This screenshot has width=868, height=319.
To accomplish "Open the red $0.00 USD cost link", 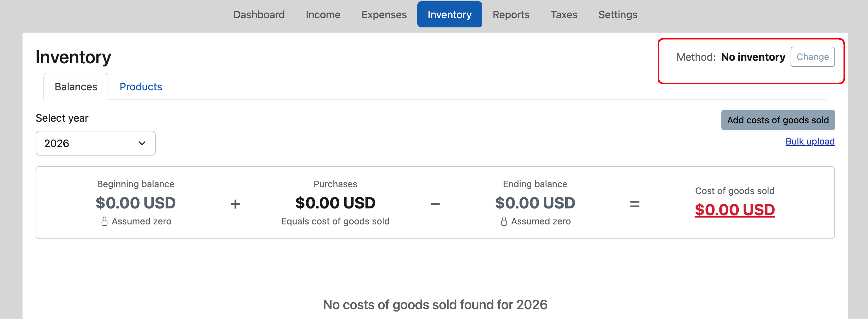I will (x=734, y=210).
